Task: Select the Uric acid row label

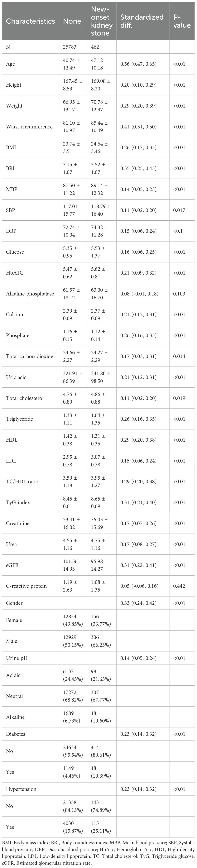Action: (x=16, y=377)
